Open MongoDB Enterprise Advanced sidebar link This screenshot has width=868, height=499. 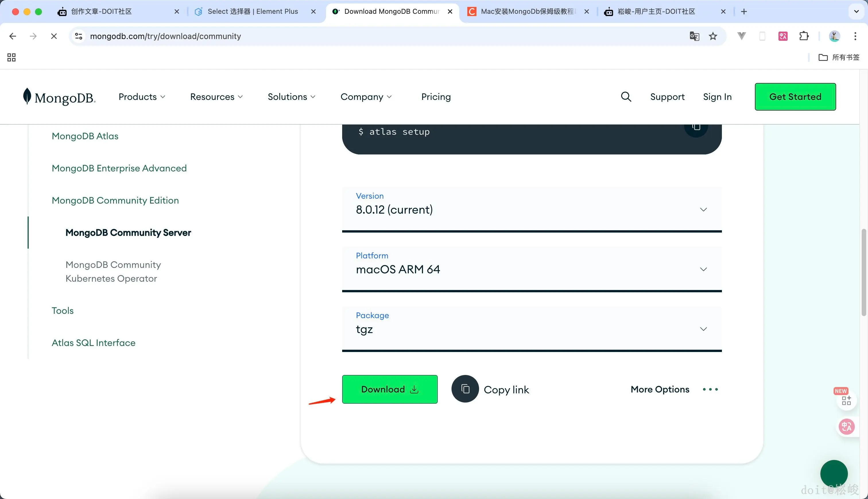(119, 168)
